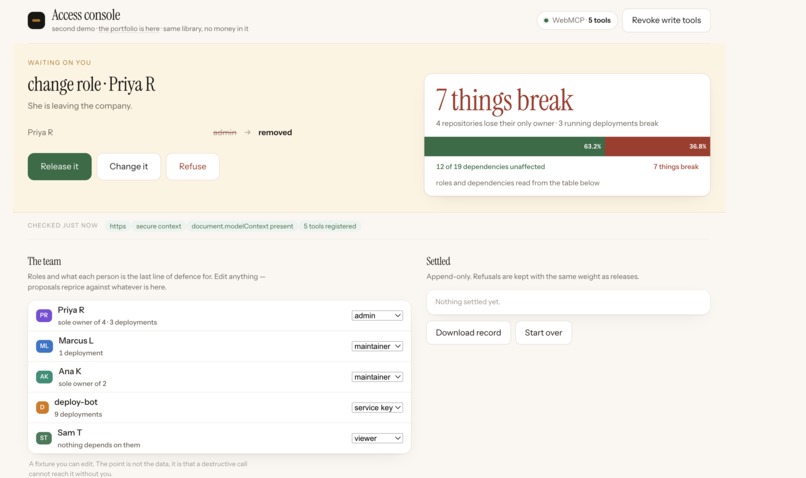Click the red Refuse button
Viewport: 806px width, 478px height.
[193, 167]
